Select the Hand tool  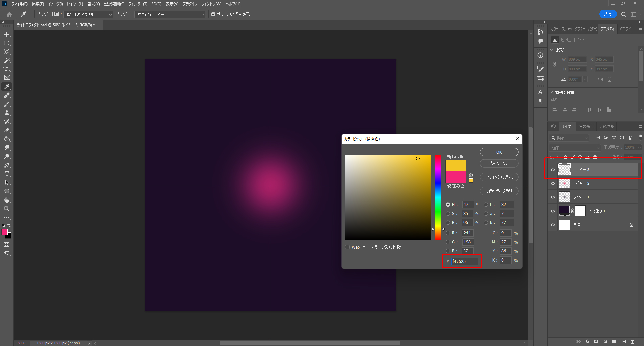[x=7, y=200]
